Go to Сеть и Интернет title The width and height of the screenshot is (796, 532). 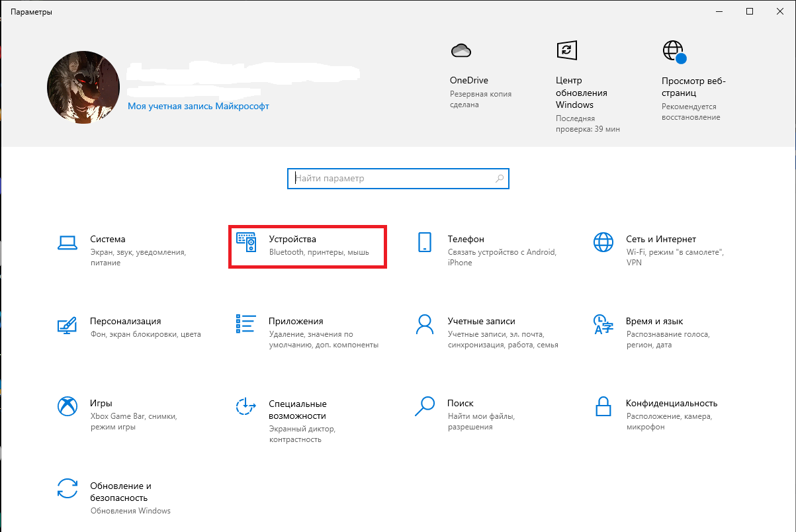tap(661, 239)
